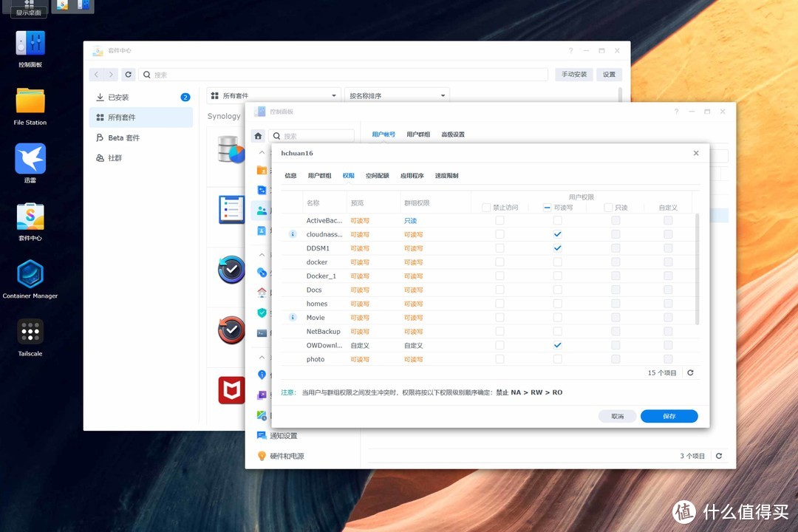Switch to the 空间配额 tab
Image resolution: width=798 pixels, height=532 pixels.
(377, 176)
